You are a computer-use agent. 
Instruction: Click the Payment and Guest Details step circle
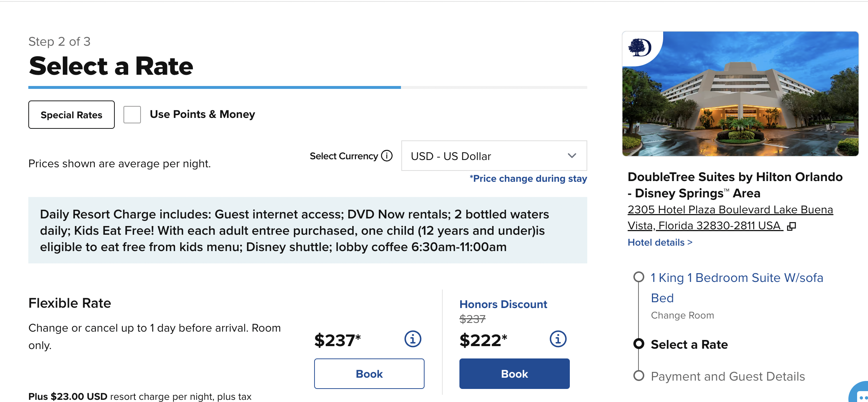[638, 376]
